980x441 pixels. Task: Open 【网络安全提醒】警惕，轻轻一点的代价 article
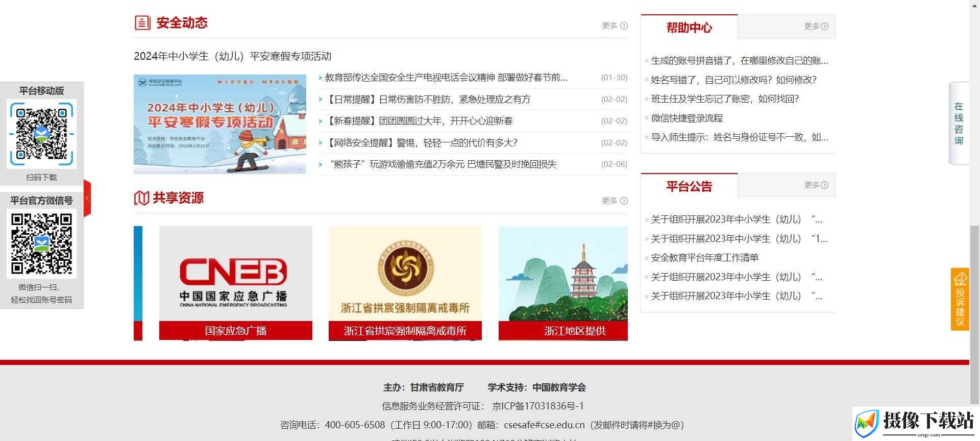422,142
